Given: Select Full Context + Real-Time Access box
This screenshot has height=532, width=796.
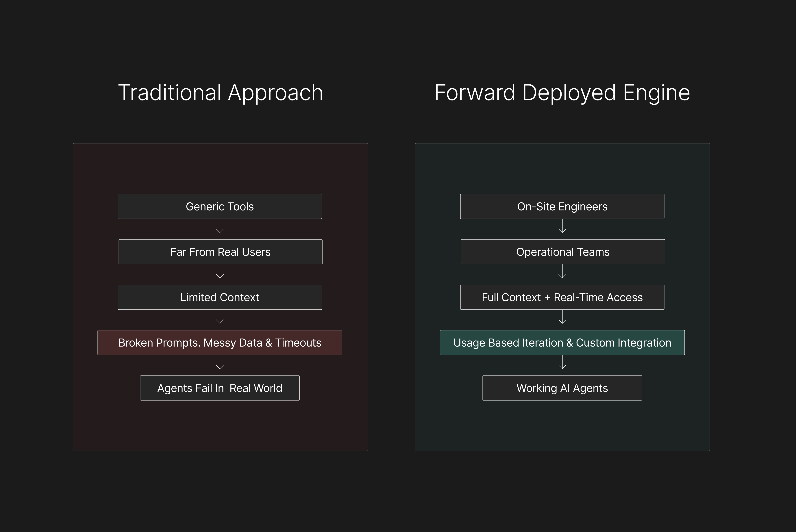Looking at the screenshot, I should [562, 297].
